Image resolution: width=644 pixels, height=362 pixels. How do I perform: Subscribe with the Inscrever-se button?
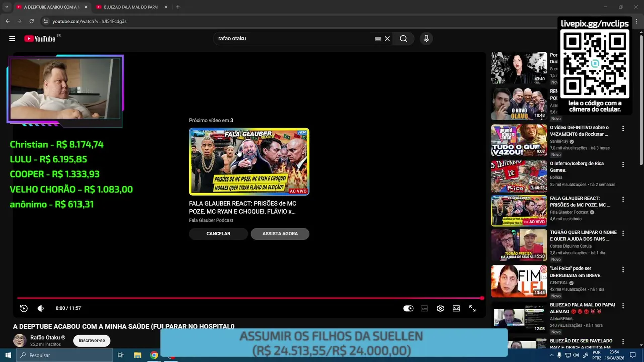92,340
